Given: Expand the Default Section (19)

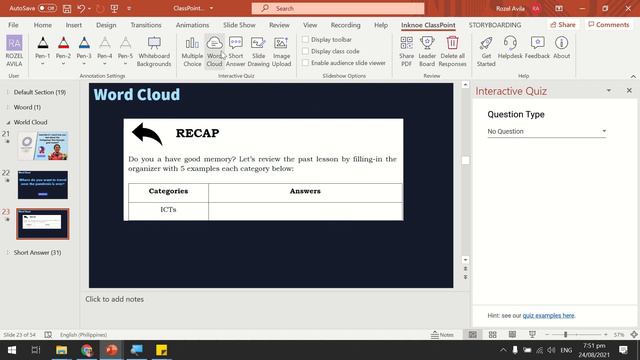Looking at the screenshot, I should pyautogui.click(x=8, y=92).
